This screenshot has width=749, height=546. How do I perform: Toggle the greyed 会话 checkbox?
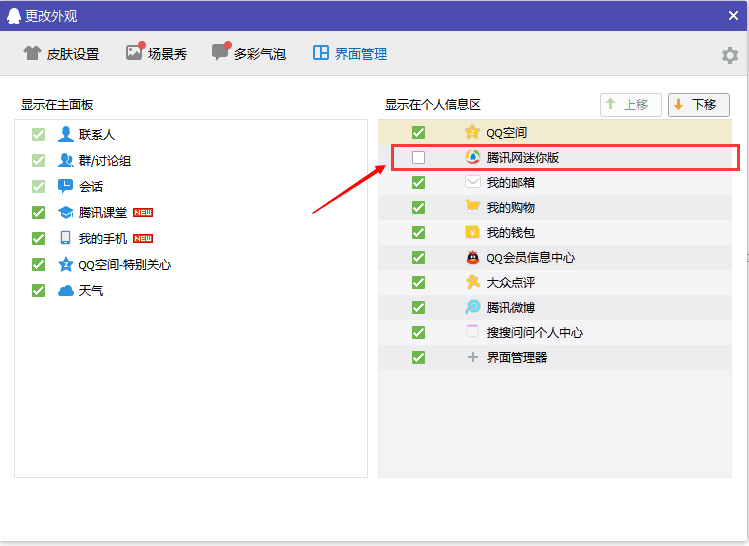(x=38, y=186)
